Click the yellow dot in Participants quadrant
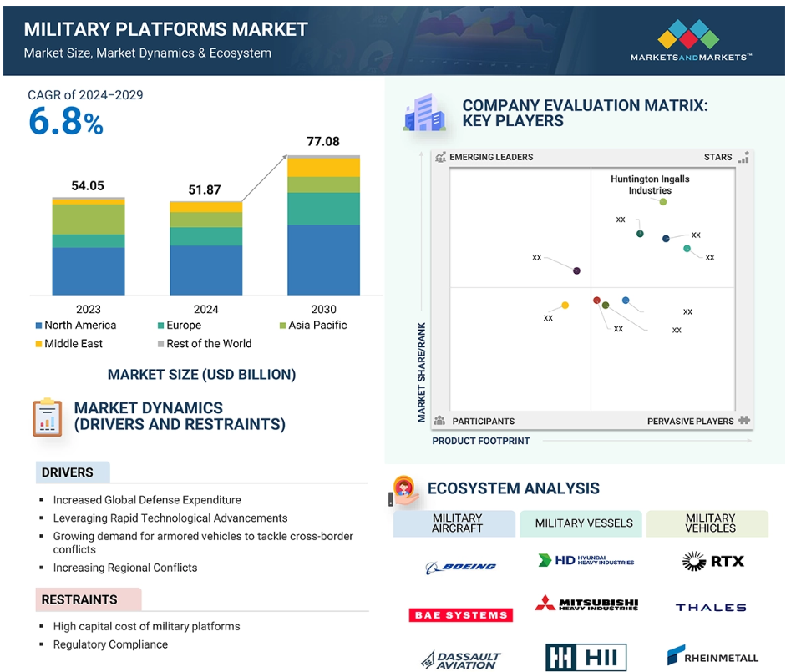791x672 pixels. 565,305
